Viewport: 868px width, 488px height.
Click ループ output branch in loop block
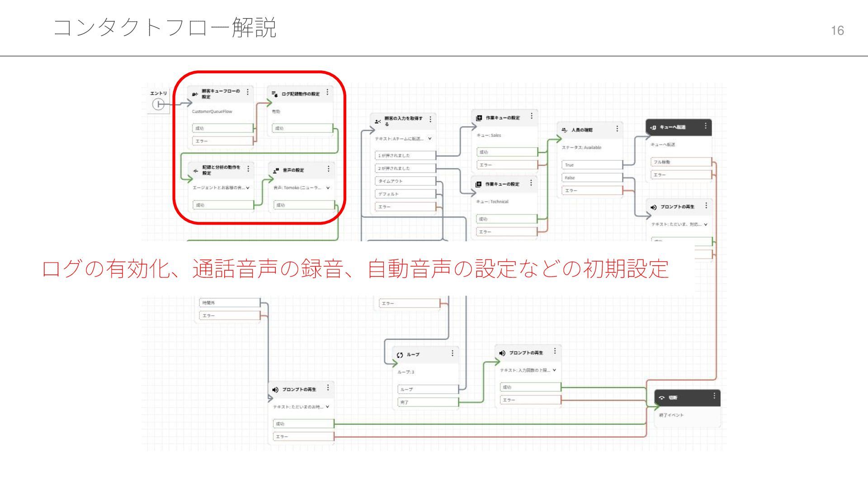[x=429, y=389]
